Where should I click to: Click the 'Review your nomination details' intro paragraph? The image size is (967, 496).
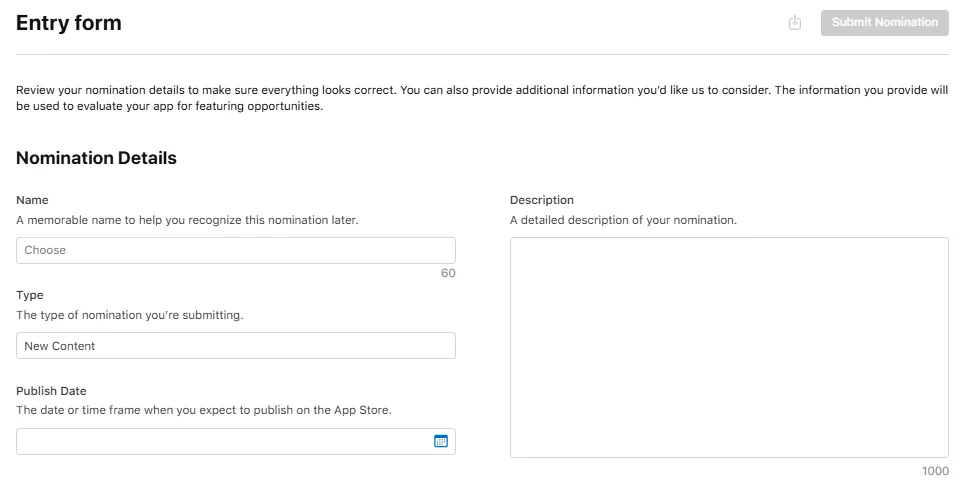pos(482,98)
